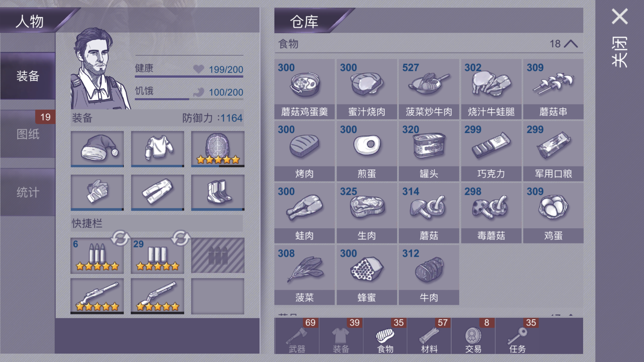Tap the equipped Santa hat slot
This screenshot has width=644, height=362.
coord(97,149)
